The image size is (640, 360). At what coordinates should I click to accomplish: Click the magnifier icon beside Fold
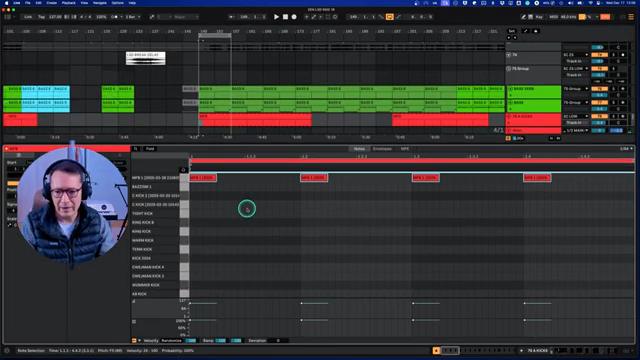coord(136,149)
